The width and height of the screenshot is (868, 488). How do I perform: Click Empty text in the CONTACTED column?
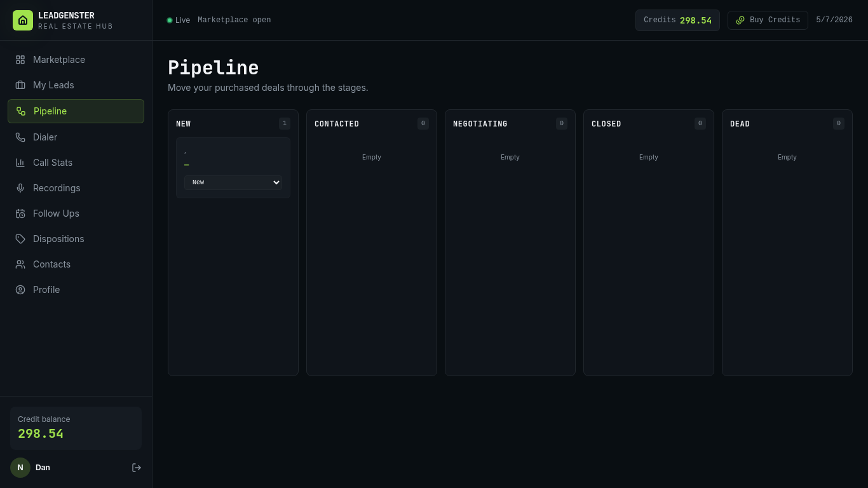[372, 157]
